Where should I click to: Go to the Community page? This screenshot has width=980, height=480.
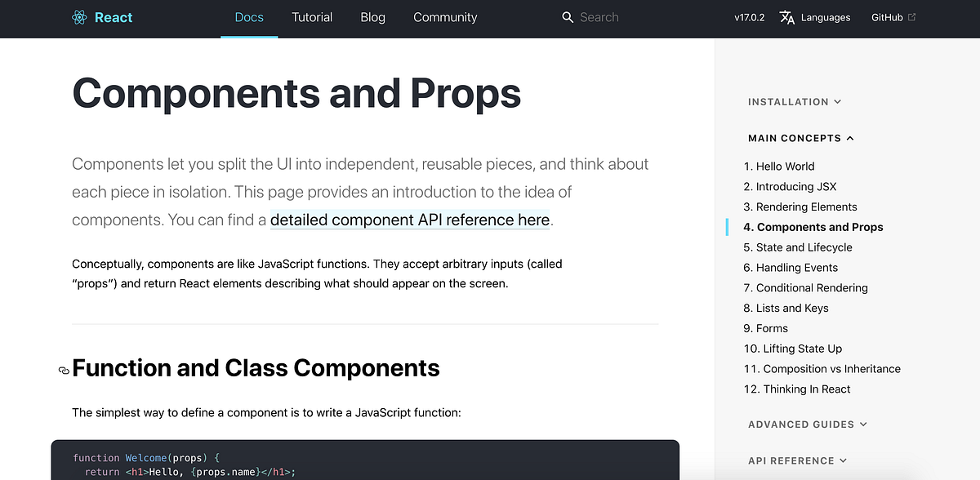pos(445,16)
